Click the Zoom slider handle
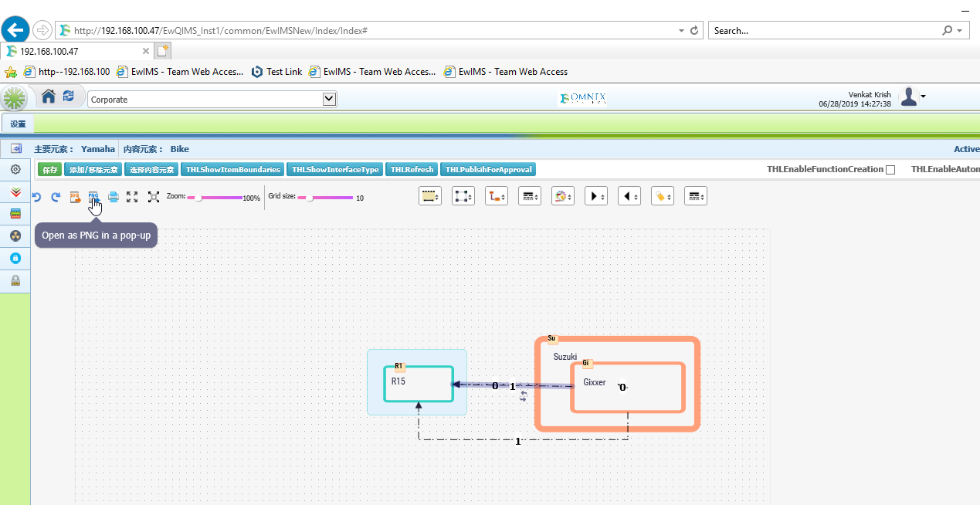This screenshot has height=505, width=980. [198, 198]
